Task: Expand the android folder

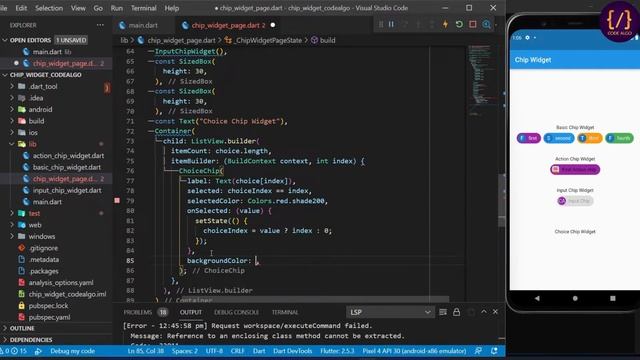Action: pos(12,109)
